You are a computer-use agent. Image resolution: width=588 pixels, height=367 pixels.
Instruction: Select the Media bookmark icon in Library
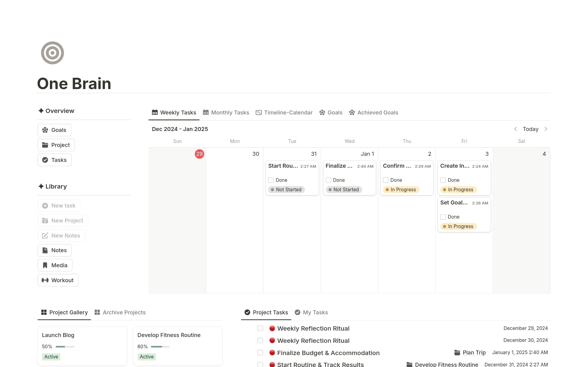pyautogui.click(x=45, y=265)
